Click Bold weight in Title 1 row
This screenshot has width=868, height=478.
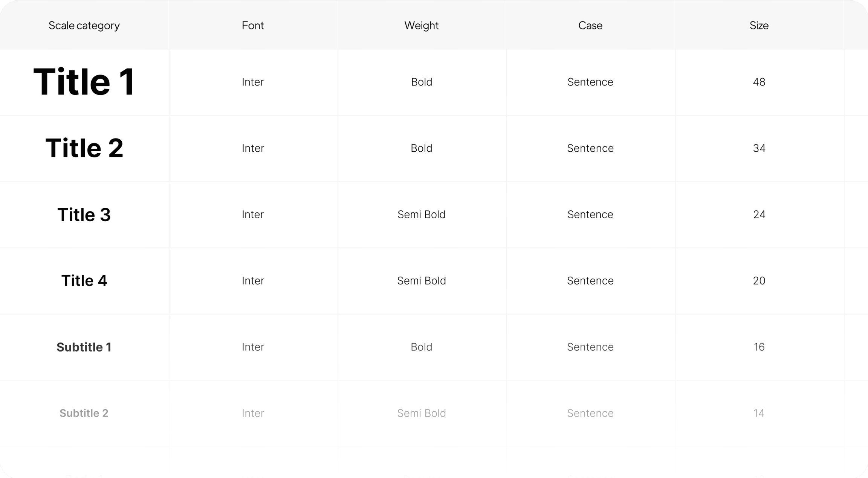point(422,82)
